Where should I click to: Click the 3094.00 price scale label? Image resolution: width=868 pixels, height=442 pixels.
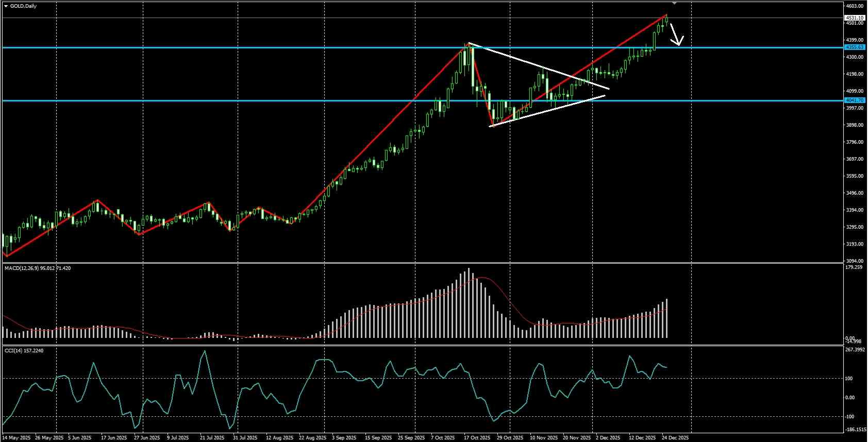[x=854, y=261]
